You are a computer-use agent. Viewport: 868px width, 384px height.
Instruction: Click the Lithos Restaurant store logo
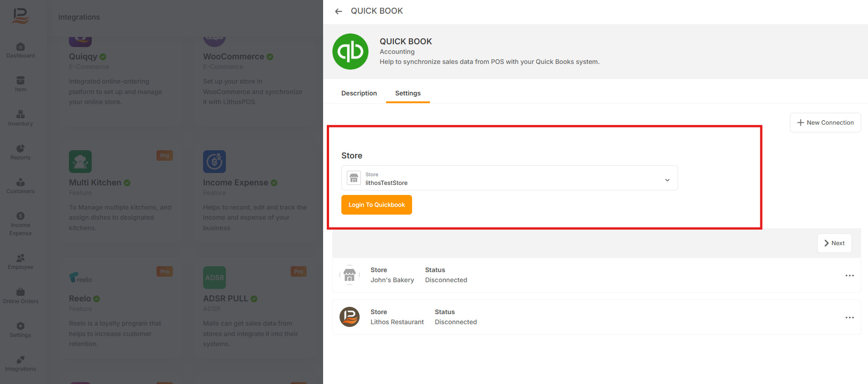(350, 317)
